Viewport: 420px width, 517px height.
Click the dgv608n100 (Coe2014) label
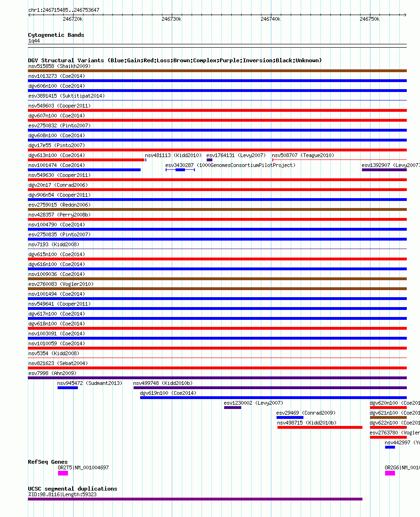(x=57, y=135)
